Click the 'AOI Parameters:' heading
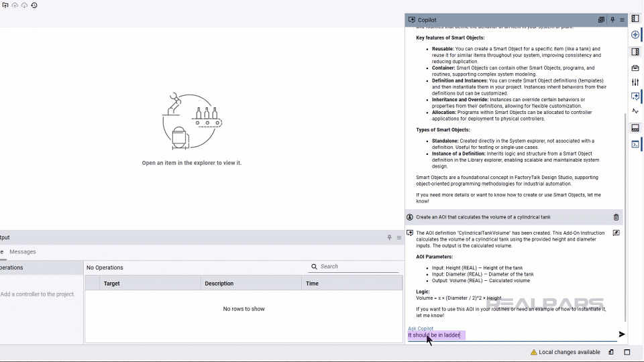The height and width of the screenshot is (362, 644). click(434, 257)
